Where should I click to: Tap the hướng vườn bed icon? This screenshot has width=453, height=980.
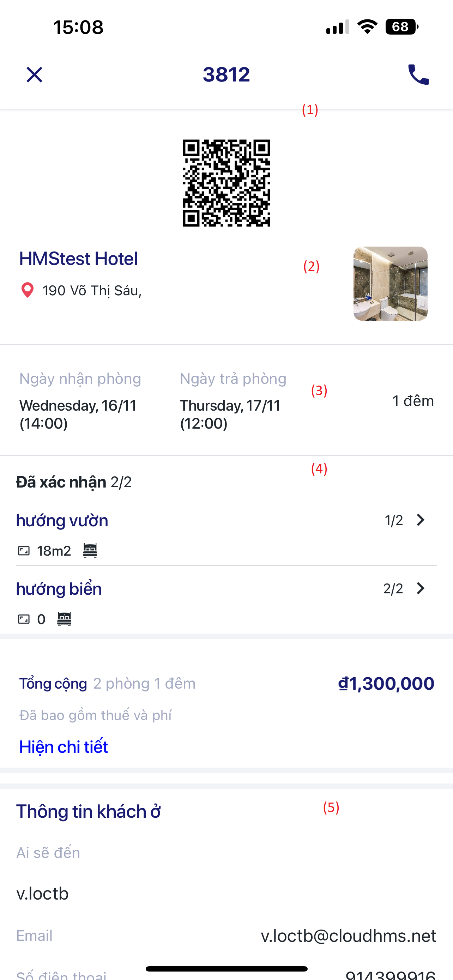(90, 550)
